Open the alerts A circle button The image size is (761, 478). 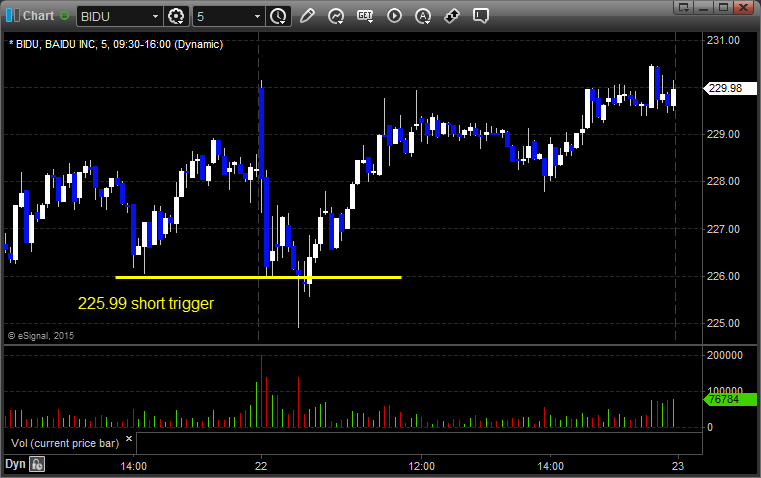tap(423, 16)
